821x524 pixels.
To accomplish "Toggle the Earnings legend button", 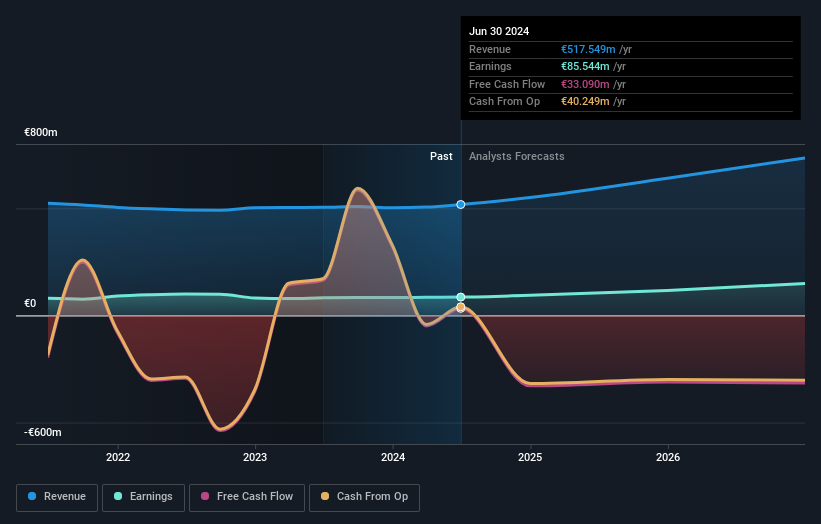I will coord(143,497).
